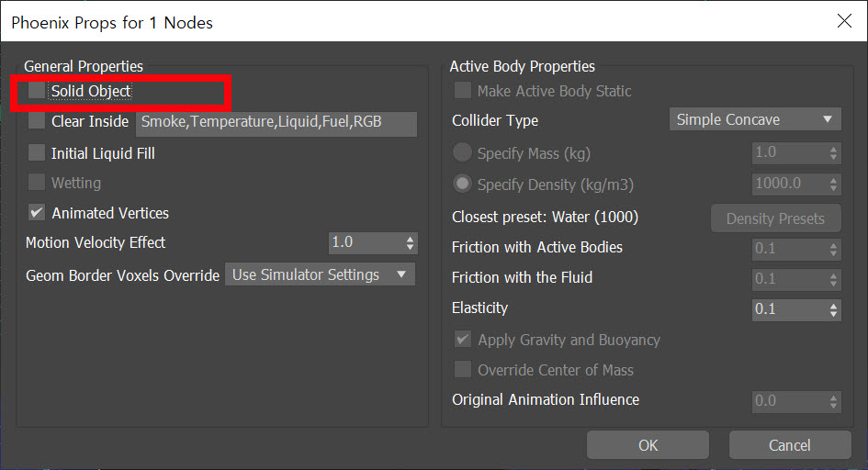Enable Initial Liquid Fill checkbox

(37, 152)
